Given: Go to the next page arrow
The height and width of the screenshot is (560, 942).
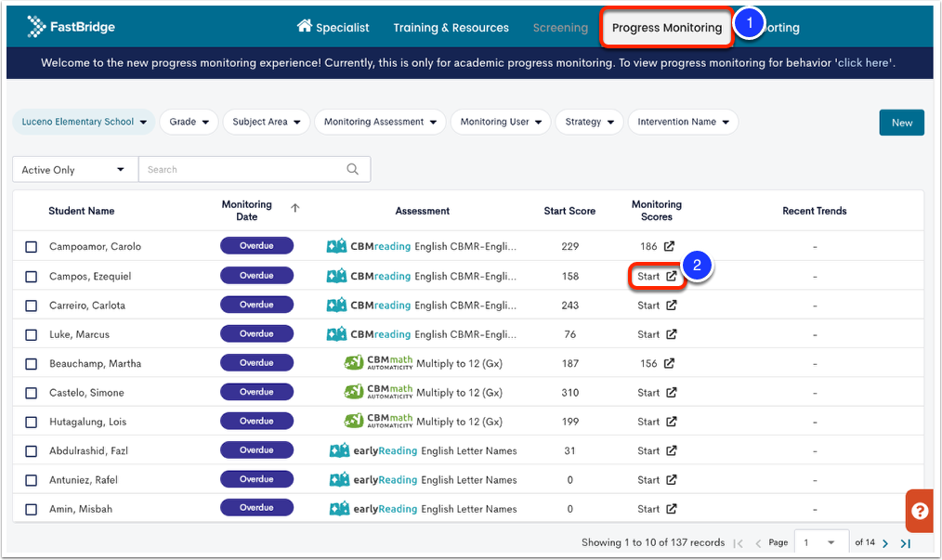Looking at the screenshot, I should 885,543.
